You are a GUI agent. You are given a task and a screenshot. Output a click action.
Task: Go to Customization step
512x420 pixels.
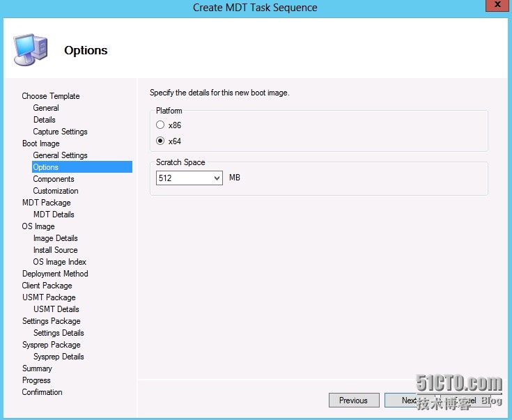pyautogui.click(x=56, y=191)
